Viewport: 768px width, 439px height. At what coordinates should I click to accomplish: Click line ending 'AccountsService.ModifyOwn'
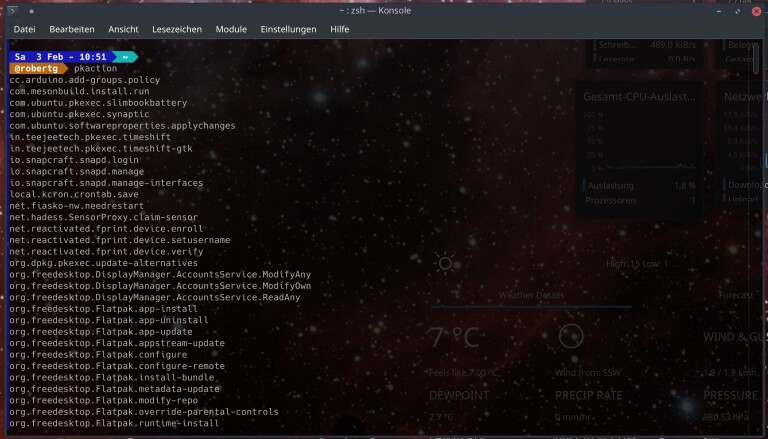(160, 286)
